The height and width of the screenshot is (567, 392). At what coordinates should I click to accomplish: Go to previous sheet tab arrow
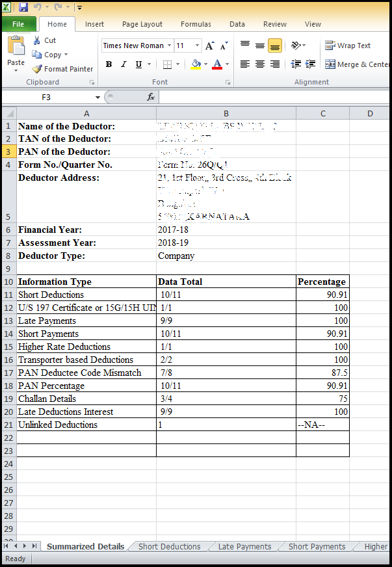pyautogui.click(x=16, y=546)
